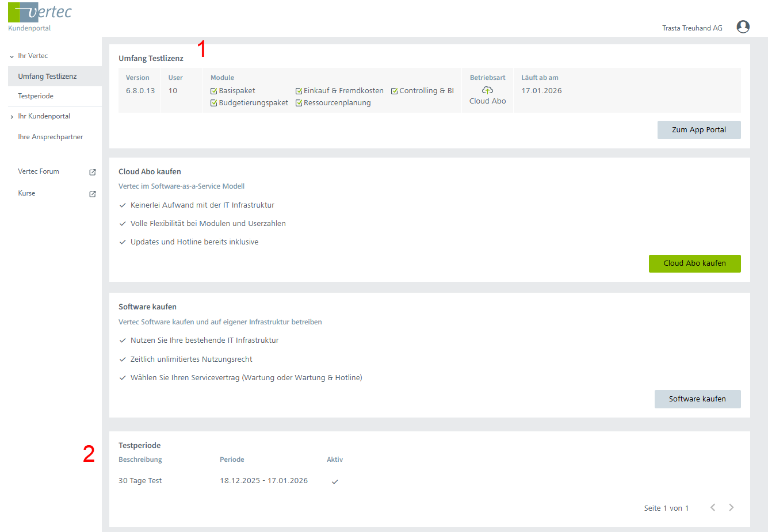Click external link icon beside Kurse
The height and width of the screenshot is (532, 768).
93,194
